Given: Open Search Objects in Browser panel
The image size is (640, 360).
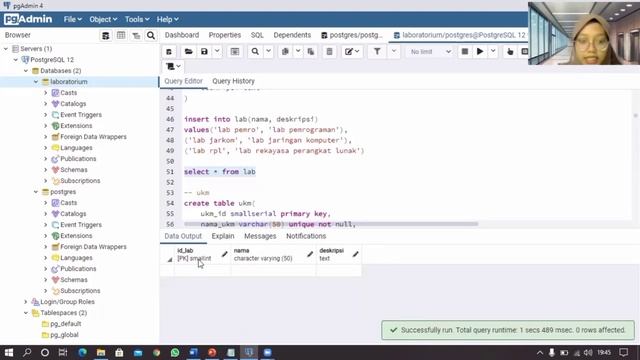Looking at the screenshot, I should [151, 36].
